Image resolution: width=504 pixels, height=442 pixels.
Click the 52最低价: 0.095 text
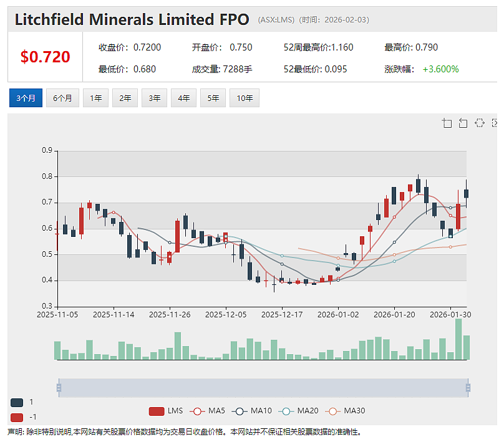(x=316, y=69)
